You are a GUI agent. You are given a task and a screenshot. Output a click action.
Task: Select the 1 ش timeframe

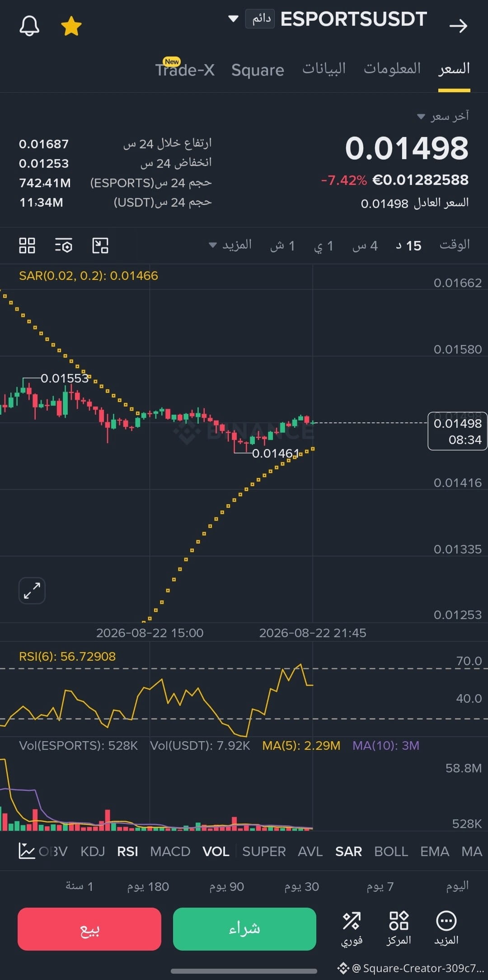coord(282,246)
